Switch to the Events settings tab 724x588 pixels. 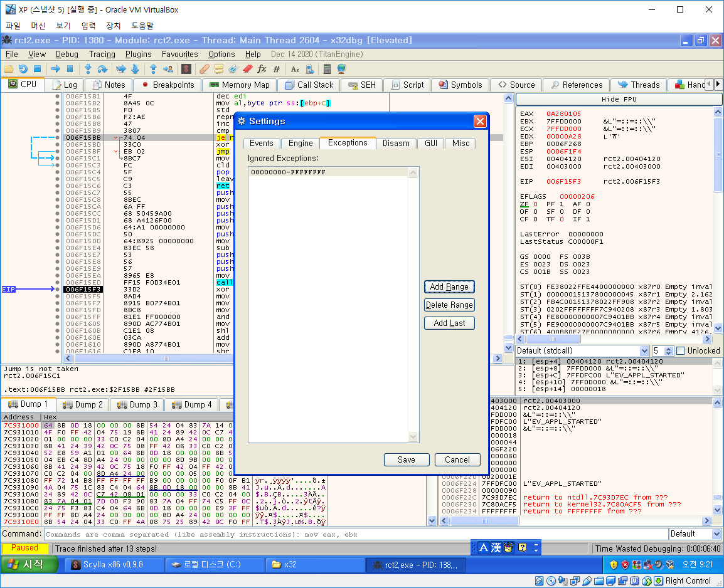[x=262, y=144]
